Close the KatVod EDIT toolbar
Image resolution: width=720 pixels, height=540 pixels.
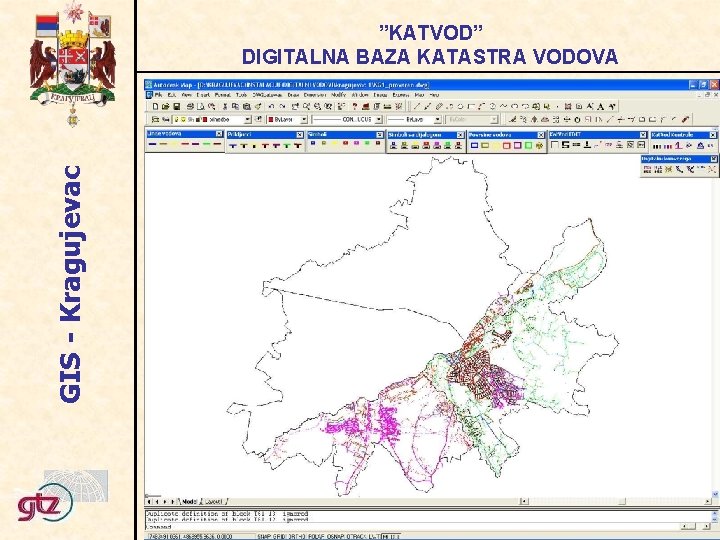pos(643,135)
